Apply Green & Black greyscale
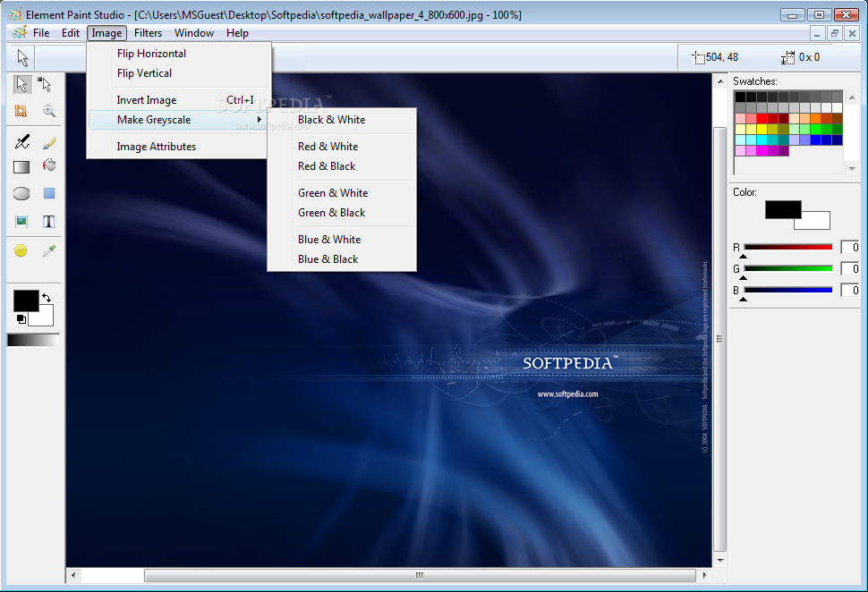The image size is (868, 592). tap(342, 213)
